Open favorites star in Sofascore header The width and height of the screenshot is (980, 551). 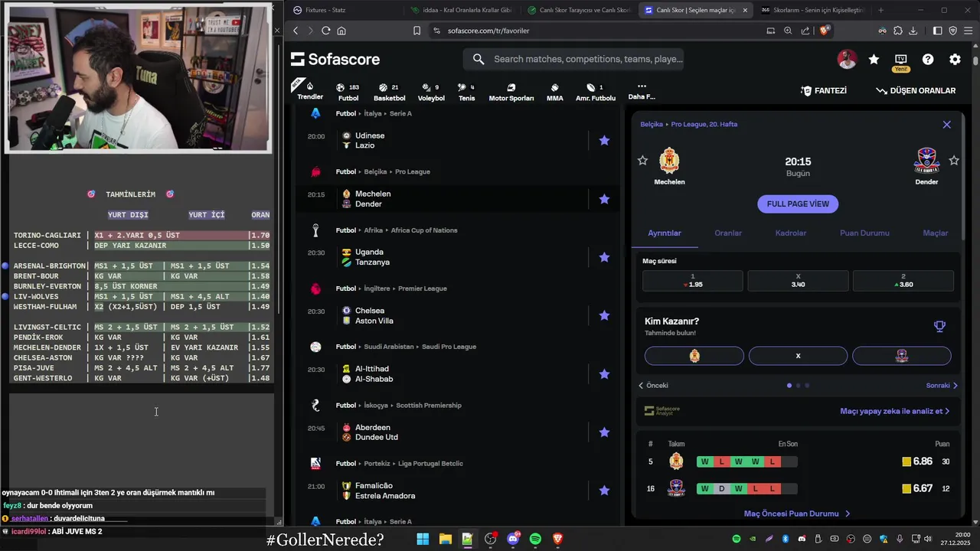tap(874, 59)
